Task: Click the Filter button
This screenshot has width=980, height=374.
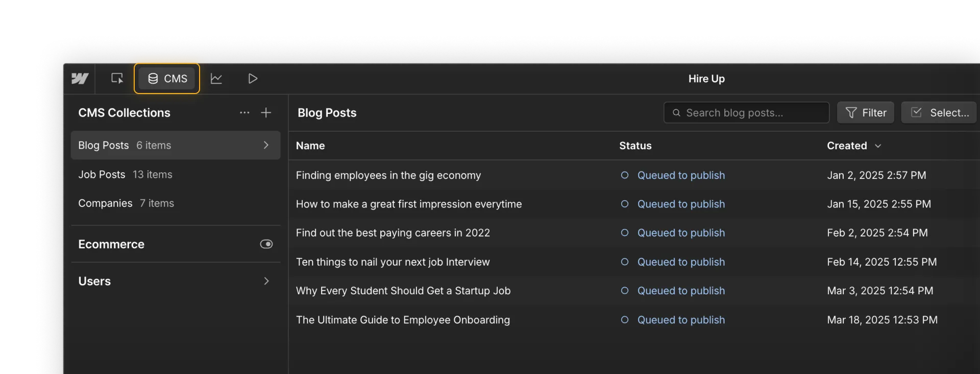Action: 866,113
